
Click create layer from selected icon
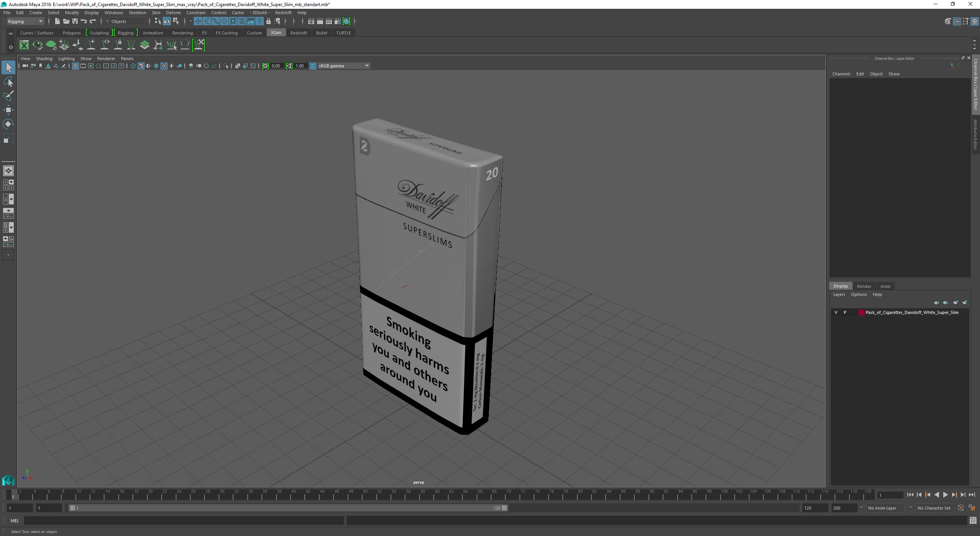[965, 302]
